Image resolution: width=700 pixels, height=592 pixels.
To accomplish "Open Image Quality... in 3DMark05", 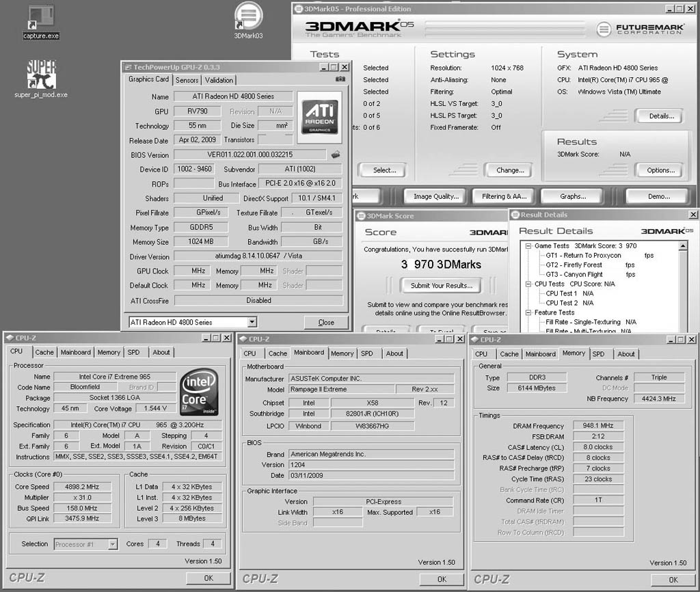I will tap(435, 196).
